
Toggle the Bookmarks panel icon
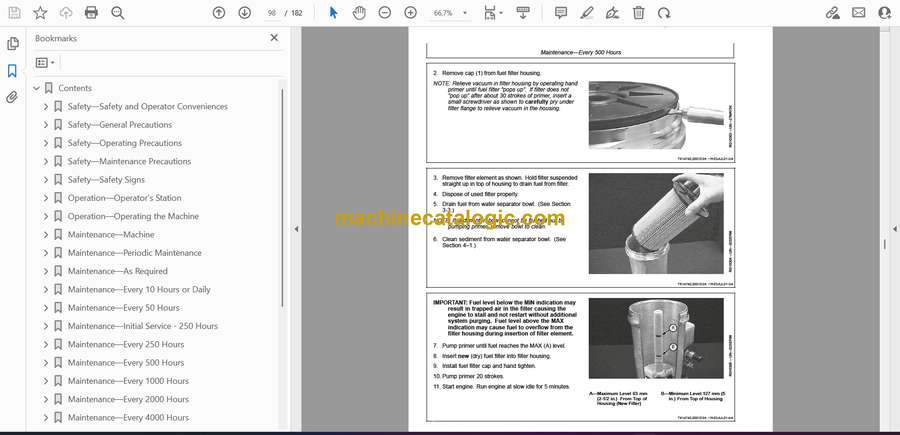[x=12, y=71]
